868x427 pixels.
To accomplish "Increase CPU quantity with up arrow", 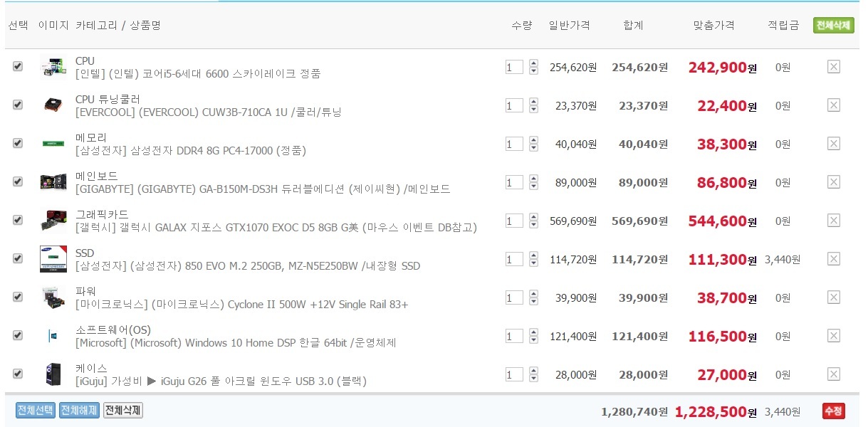I will (x=533, y=63).
